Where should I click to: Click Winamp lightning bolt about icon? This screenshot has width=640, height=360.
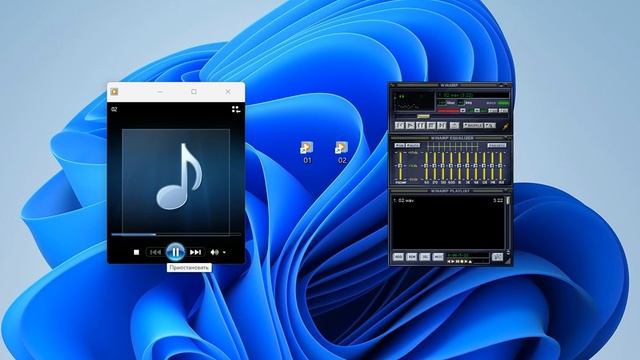coord(506,126)
